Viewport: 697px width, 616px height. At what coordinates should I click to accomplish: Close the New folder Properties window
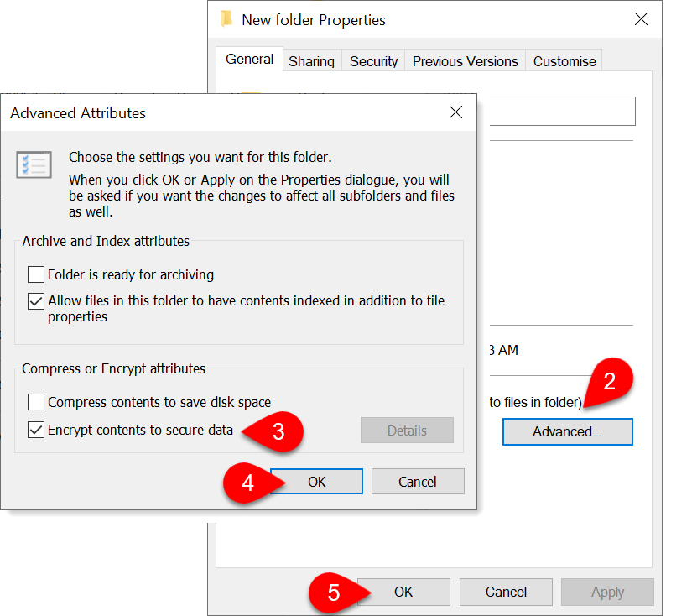point(641,19)
